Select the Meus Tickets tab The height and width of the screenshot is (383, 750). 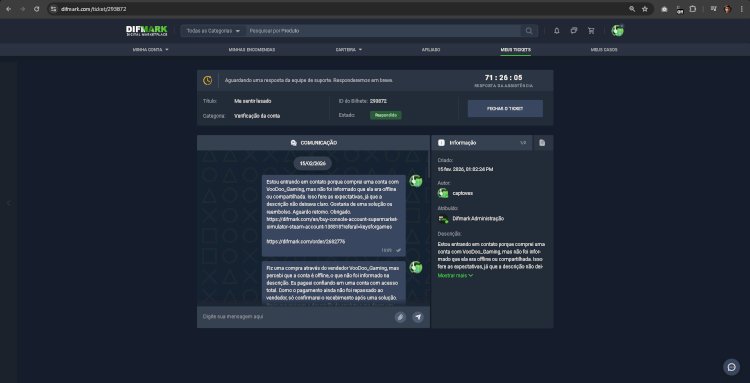515,50
